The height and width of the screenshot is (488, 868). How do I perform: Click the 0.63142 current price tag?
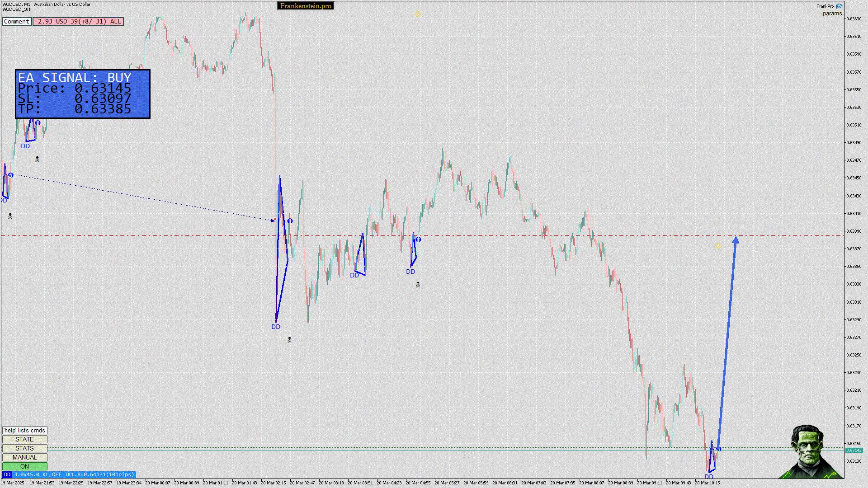(x=854, y=450)
